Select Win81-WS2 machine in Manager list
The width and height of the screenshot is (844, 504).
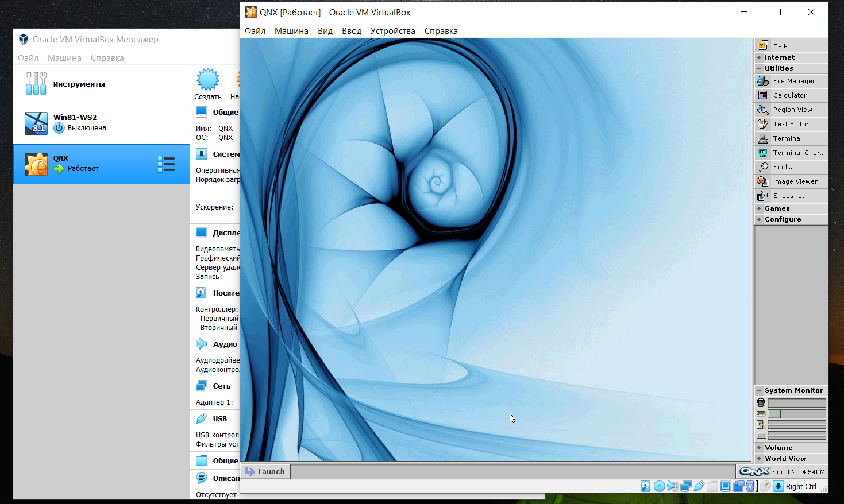(101, 123)
